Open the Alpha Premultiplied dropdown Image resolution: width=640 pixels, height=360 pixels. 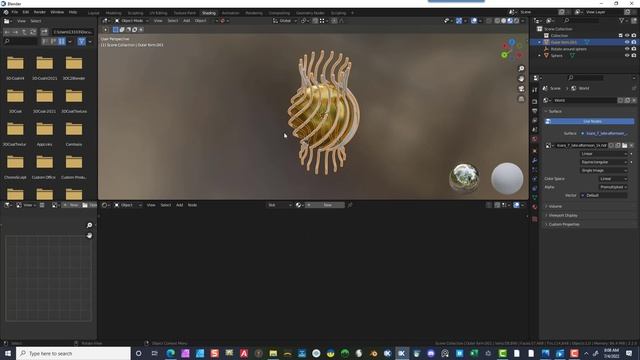click(x=613, y=187)
